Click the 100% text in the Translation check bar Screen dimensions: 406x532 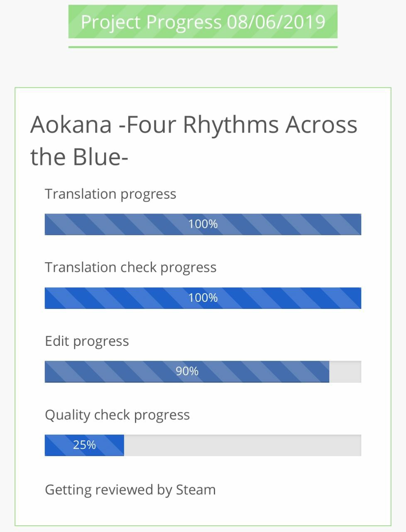pos(203,298)
